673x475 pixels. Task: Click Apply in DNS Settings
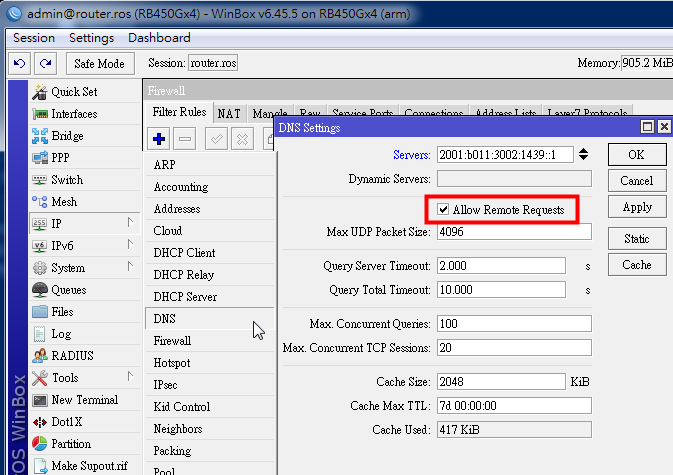coord(637,207)
